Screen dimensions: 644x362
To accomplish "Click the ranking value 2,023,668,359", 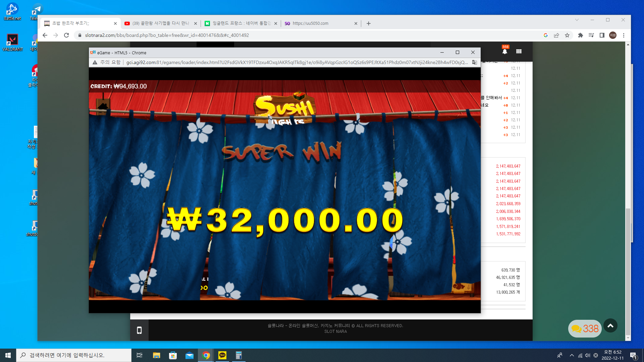I will click(508, 204).
